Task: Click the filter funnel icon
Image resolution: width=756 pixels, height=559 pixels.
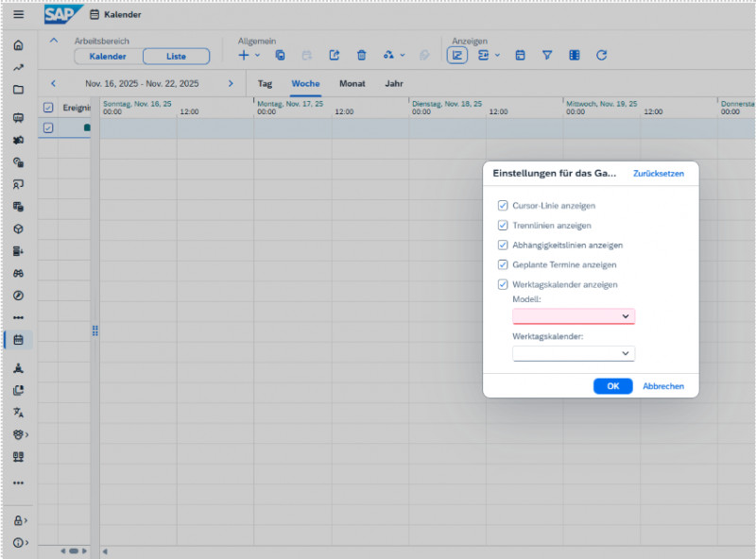Action: [546, 56]
